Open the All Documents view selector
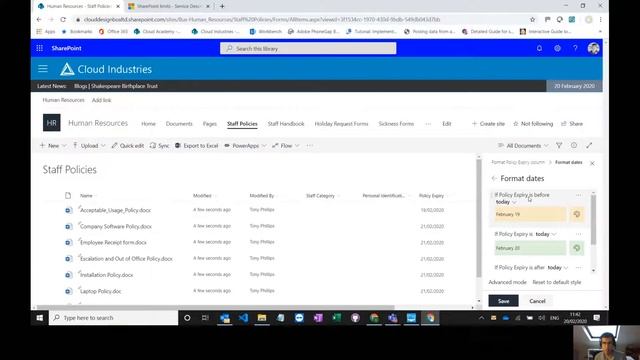640x360 pixels. tap(523, 146)
